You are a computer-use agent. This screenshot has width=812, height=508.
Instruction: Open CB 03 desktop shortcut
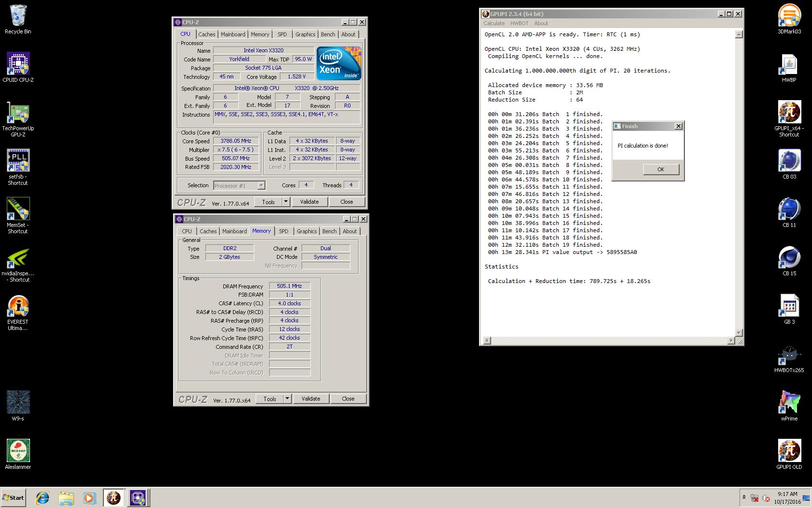(x=789, y=164)
